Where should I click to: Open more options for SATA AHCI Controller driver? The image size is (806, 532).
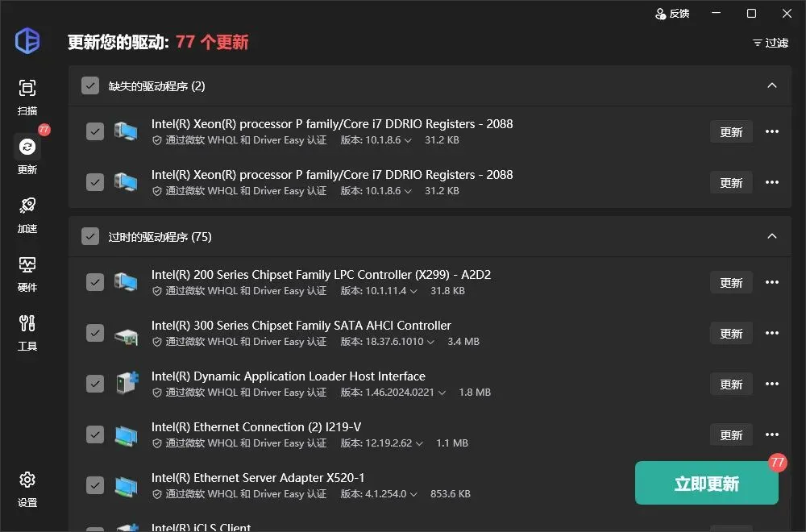(x=771, y=333)
